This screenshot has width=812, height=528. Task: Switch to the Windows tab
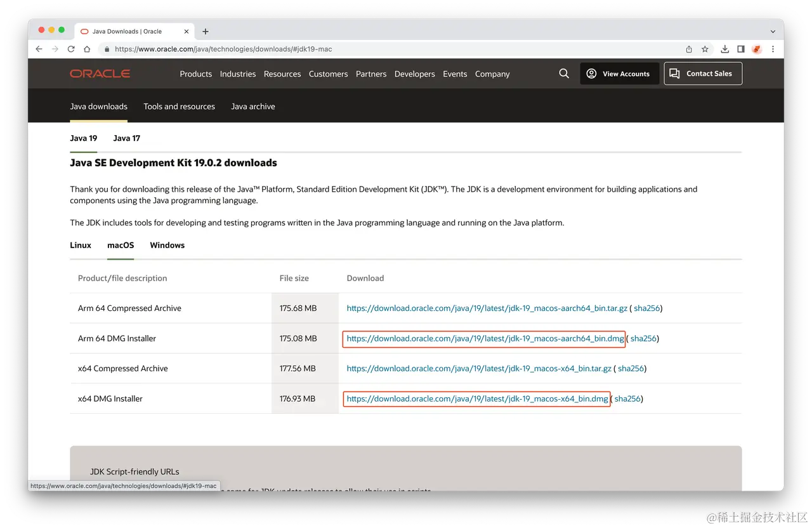167,246
